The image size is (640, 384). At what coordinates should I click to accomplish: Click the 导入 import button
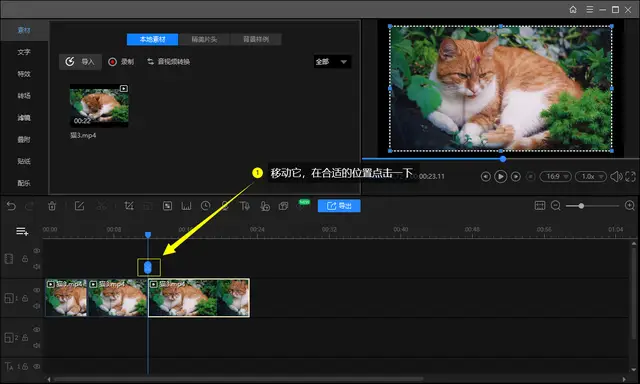(x=80, y=62)
